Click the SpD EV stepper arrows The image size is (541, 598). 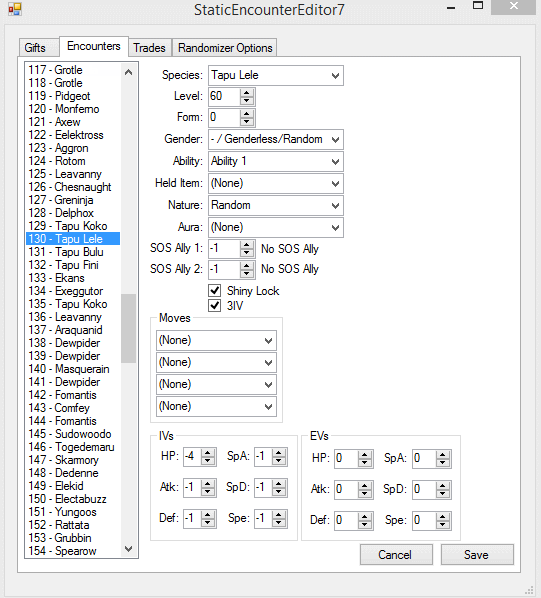(x=443, y=489)
